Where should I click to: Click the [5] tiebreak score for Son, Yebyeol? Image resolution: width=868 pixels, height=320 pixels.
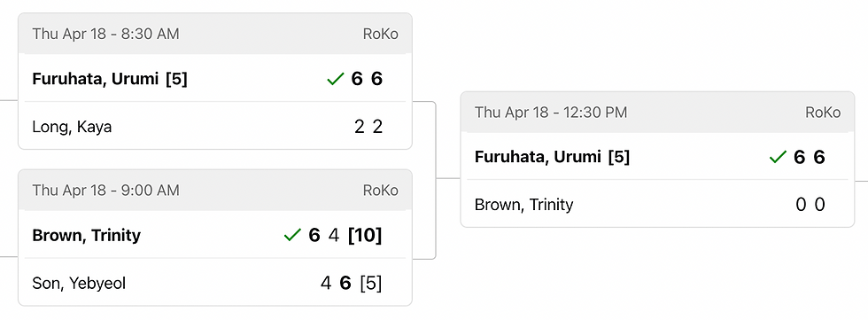pyautogui.click(x=371, y=284)
